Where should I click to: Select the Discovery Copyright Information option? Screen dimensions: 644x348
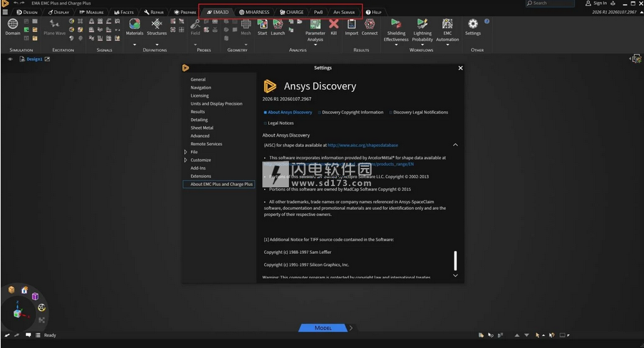click(x=352, y=112)
